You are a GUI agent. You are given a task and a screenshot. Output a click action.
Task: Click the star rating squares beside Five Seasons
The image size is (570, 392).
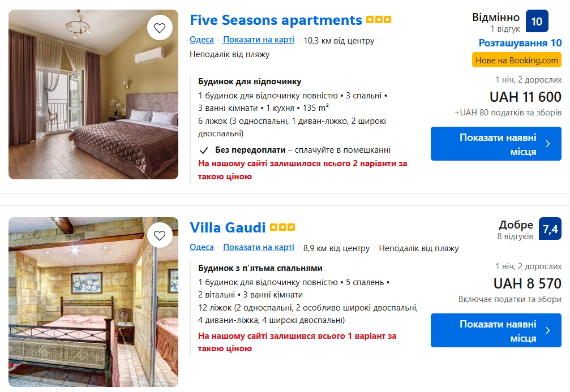[379, 20]
